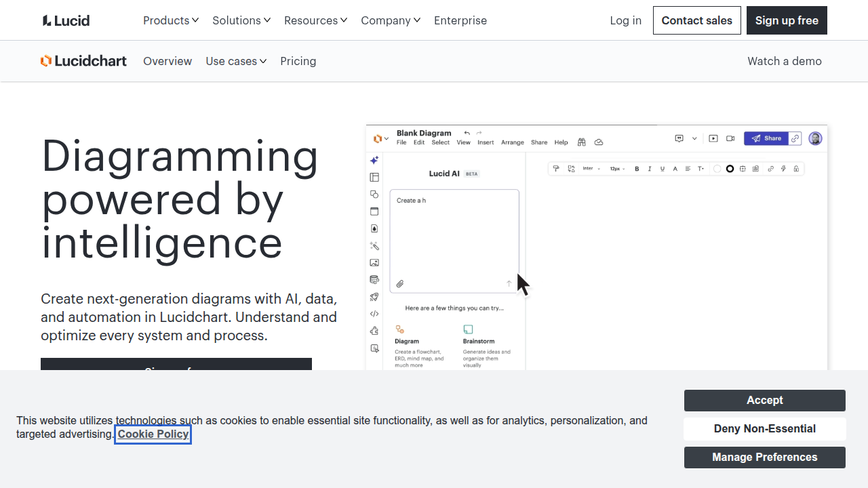Expand the Products menu
Image resolution: width=868 pixels, height=488 pixels.
171,20
